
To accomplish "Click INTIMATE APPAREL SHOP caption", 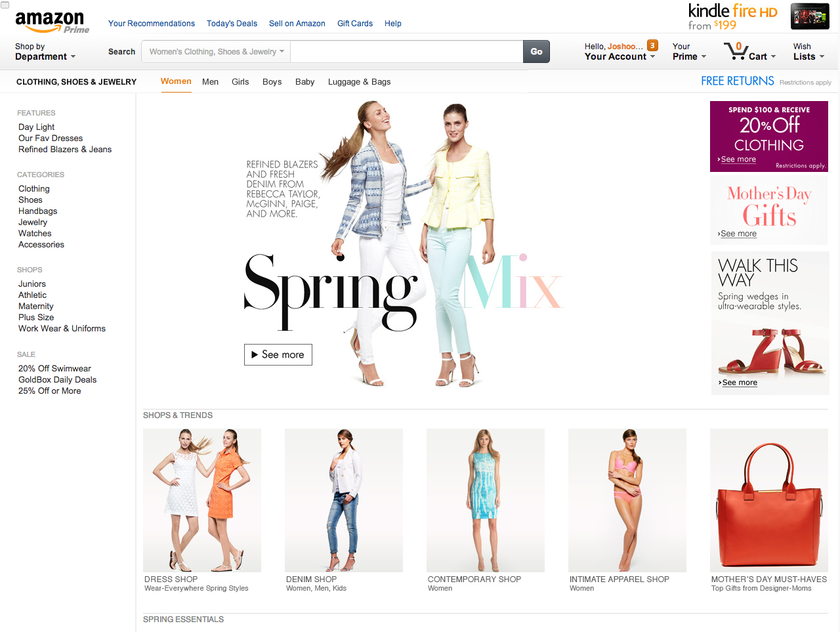I will (619, 579).
